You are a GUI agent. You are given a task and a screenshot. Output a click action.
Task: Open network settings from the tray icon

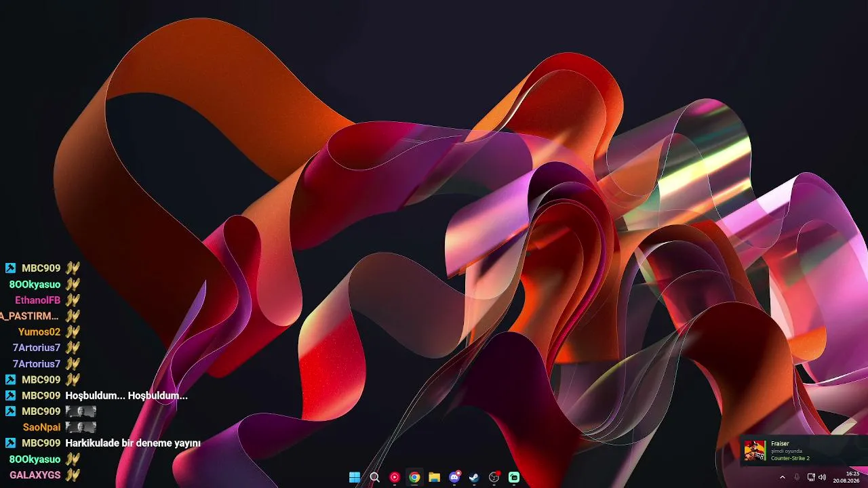[811, 477]
